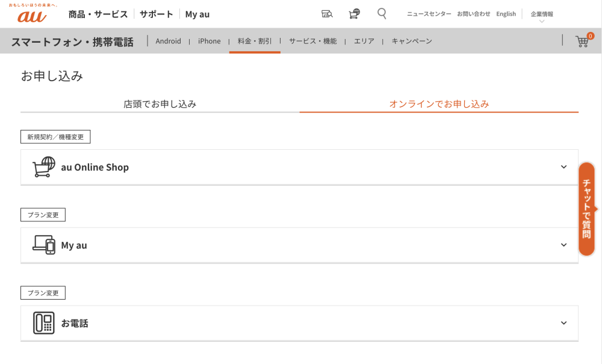Open the ニュースセンター link
This screenshot has width=602, height=364.
[429, 14]
